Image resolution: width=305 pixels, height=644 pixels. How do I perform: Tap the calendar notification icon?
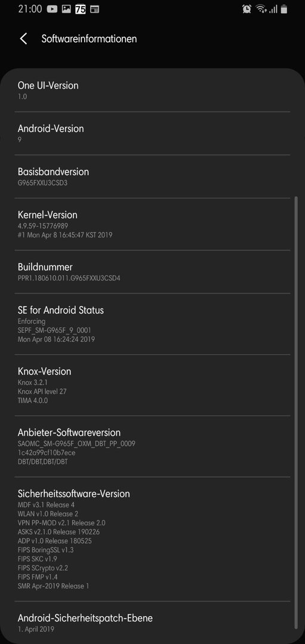(x=94, y=9)
